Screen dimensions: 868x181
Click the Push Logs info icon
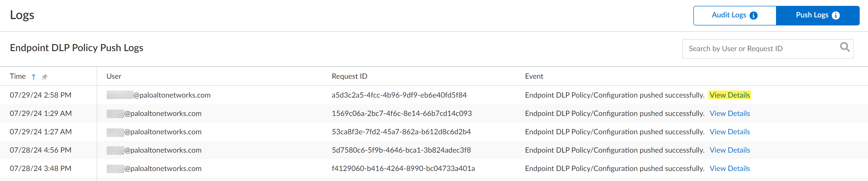[836, 15]
